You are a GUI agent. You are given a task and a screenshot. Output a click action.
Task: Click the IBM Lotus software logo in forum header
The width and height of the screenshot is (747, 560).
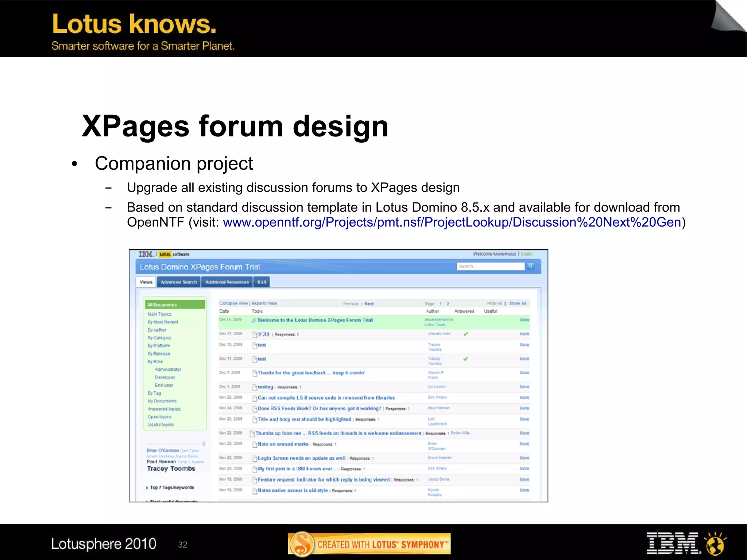click(x=164, y=254)
